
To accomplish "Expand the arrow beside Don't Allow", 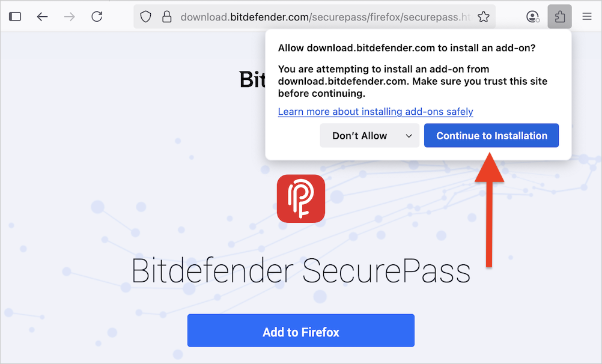I will pos(409,136).
